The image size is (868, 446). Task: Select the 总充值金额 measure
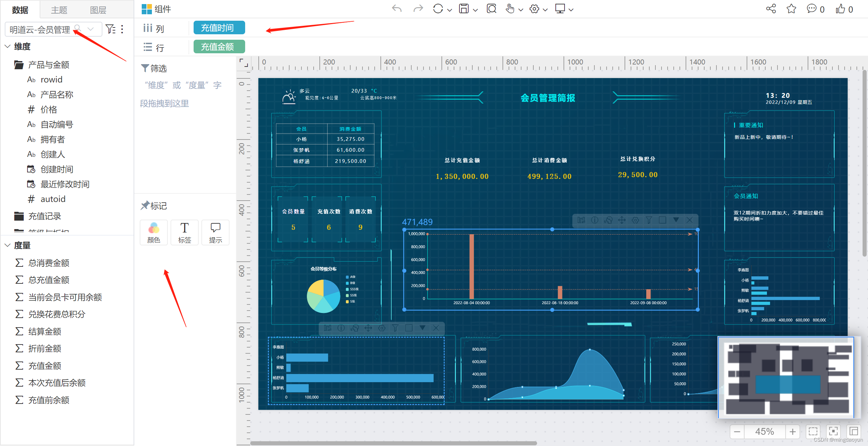42,280
